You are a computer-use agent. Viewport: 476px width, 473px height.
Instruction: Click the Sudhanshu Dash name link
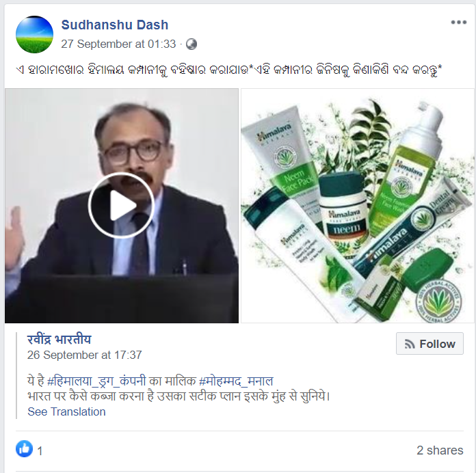click(x=114, y=25)
